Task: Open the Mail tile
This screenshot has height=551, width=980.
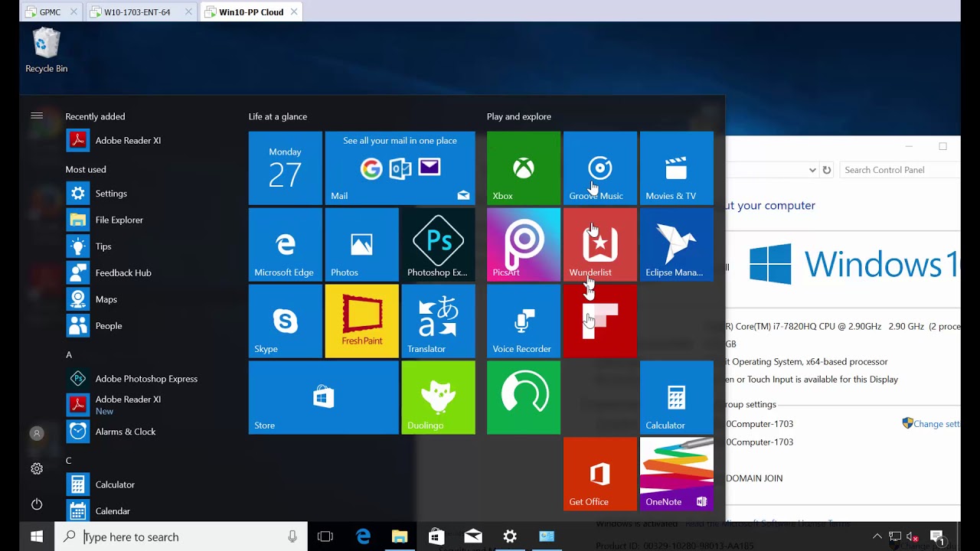Action: point(400,168)
